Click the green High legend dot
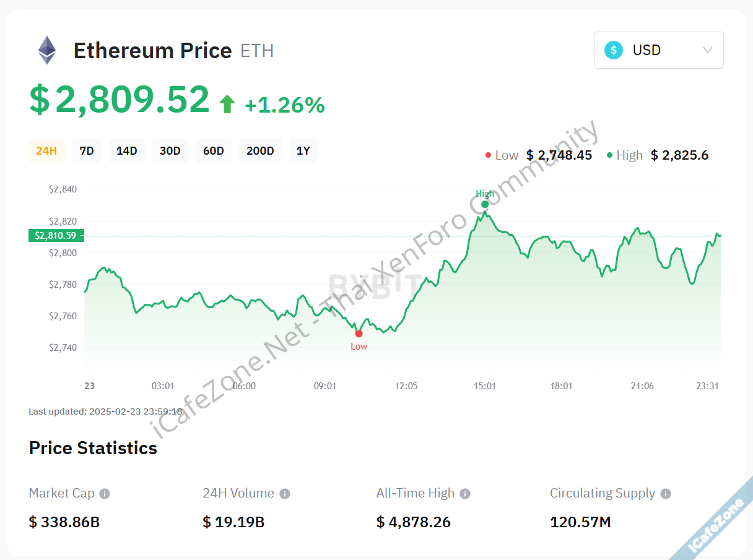753x560 pixels. pyautogui.click(x=610, y=155)
